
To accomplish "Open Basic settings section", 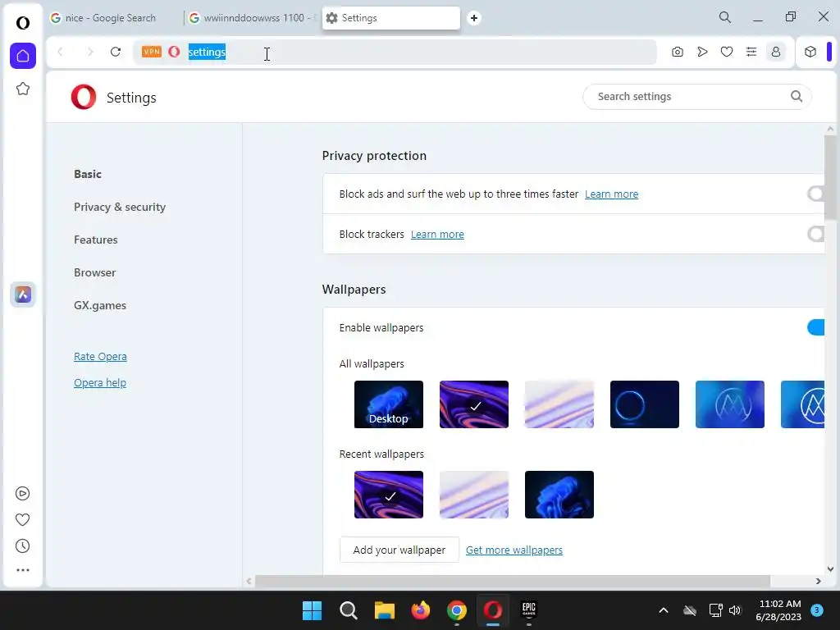I will 88,174.
